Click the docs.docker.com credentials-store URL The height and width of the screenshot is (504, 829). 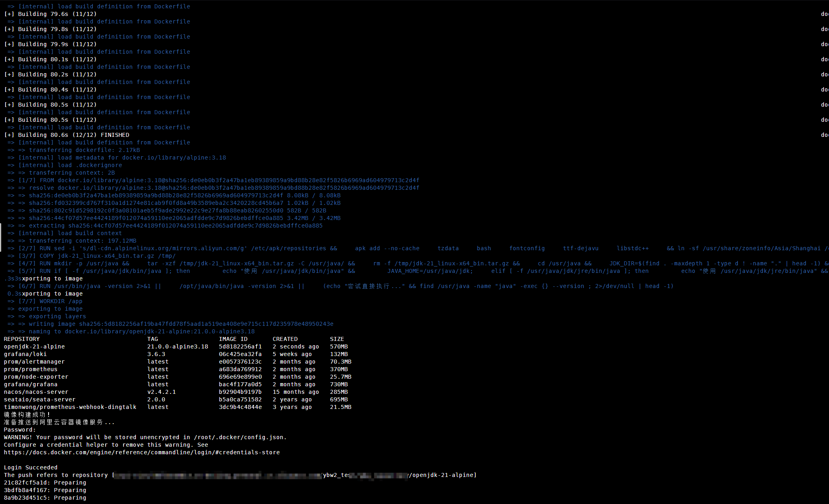pyautogui.click(x=142, y=452)
